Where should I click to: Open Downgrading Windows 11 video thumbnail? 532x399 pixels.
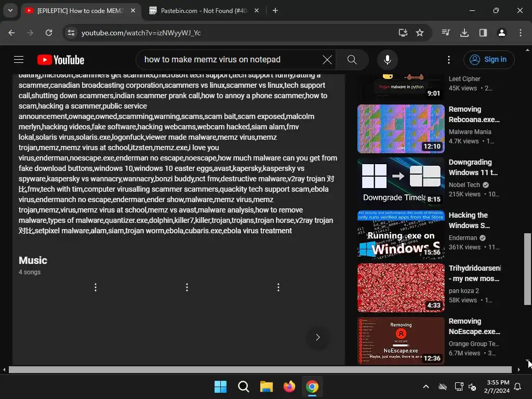pos(401,182)
